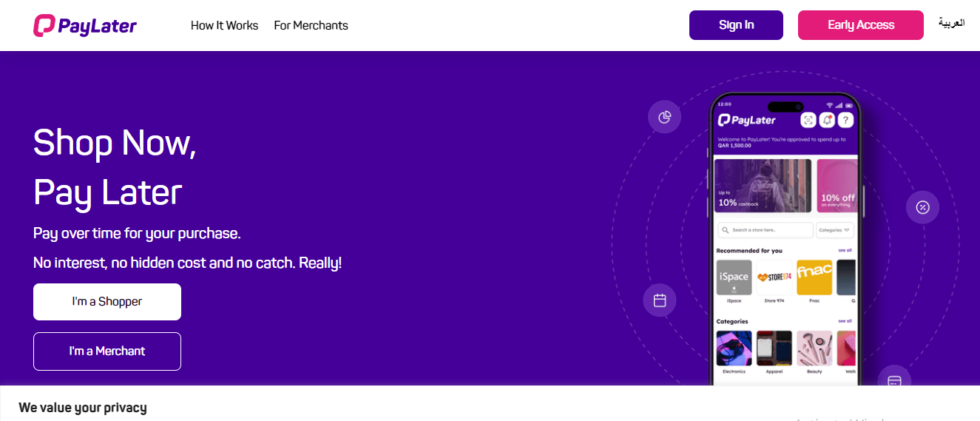This screenshot has height=421, width=980.
Task: Click see all next to Categories
Action: [845, 321]
